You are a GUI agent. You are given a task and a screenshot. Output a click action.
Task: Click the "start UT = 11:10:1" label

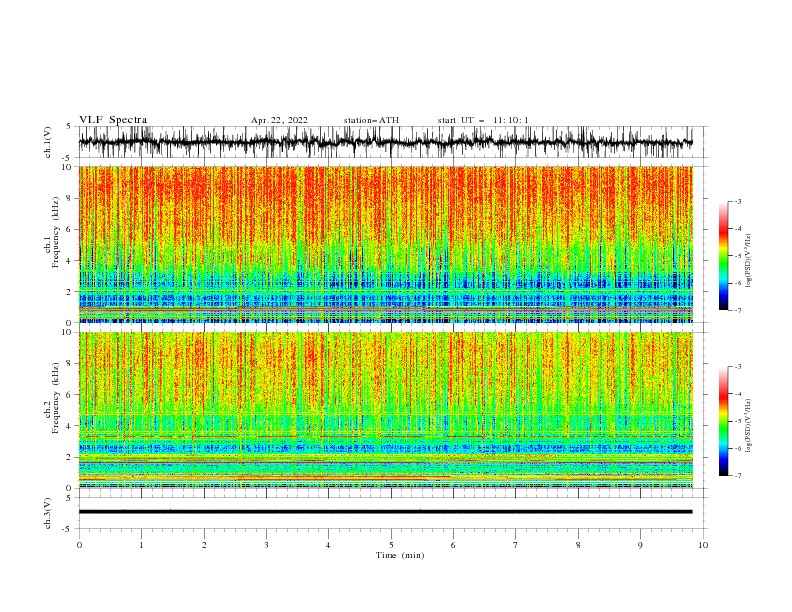coord(483,120)
